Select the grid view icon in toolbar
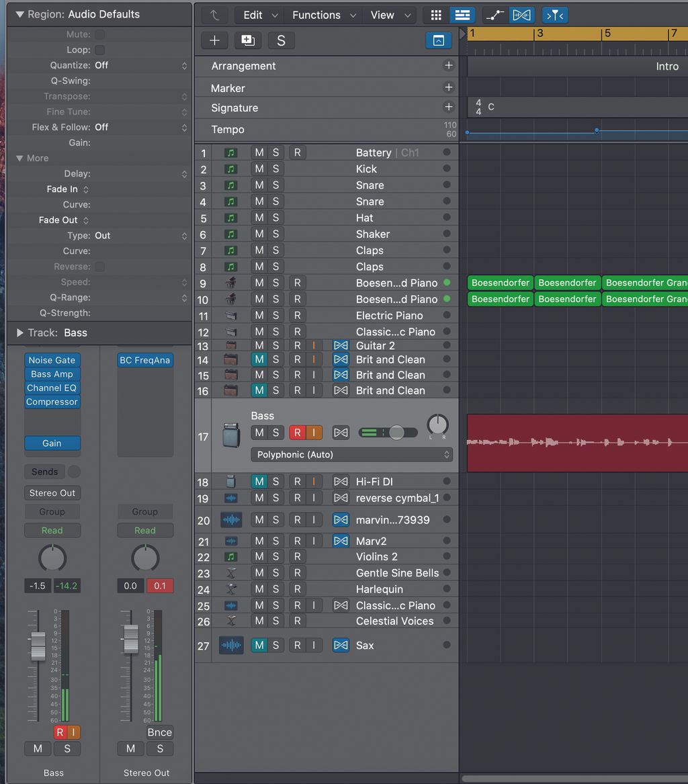Image resolution: width=688 pixels, height=784 pixels. click(436, 15)
